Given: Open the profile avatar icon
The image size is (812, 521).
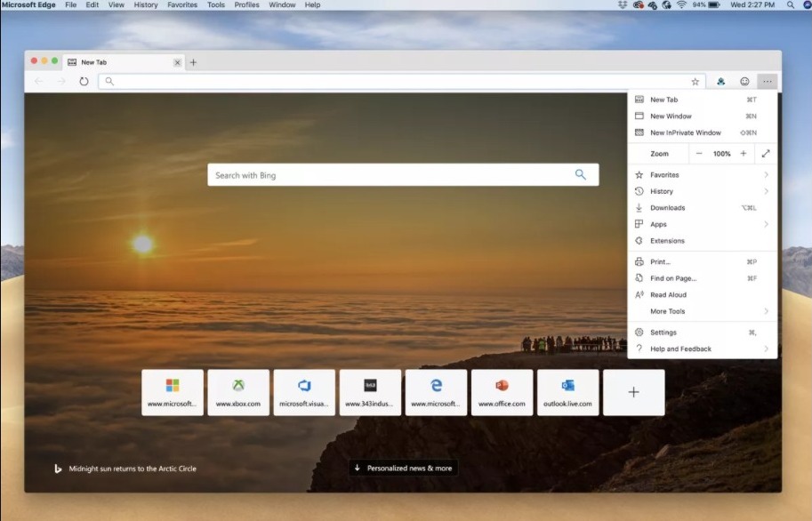Looking at the screenshot, I should point(720,81).
